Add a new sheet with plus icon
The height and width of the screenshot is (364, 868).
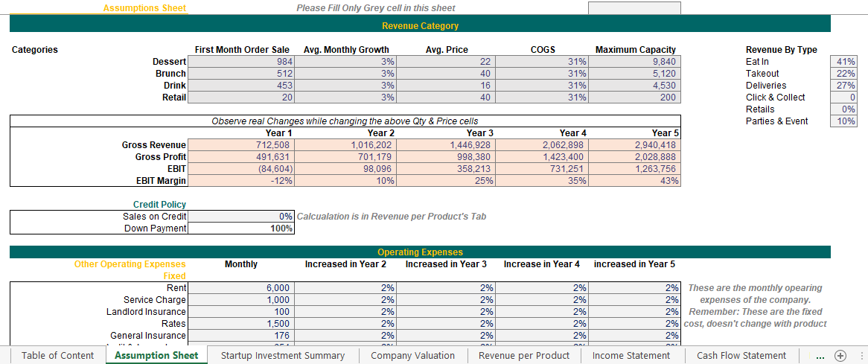pos(840,355)
